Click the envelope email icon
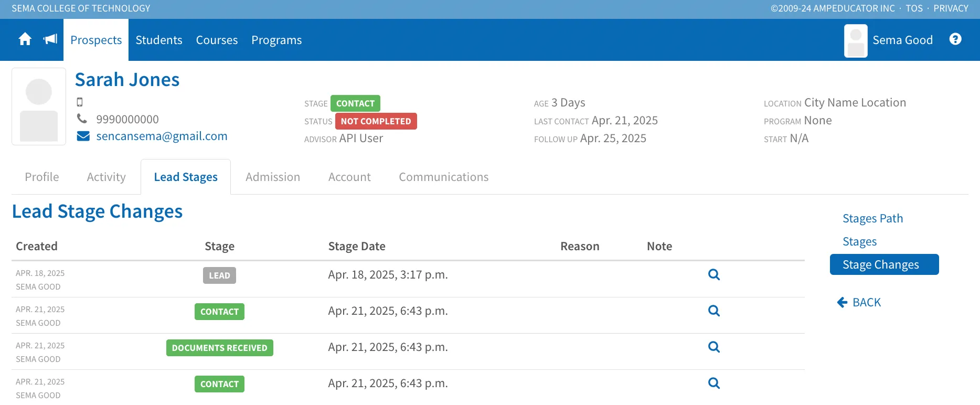The height and width of the screenshot is (405, 980). [x=83, y=136]
